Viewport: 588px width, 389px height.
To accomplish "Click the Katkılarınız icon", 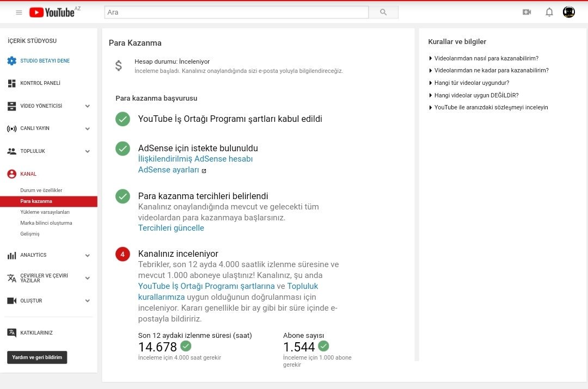I will (x=11, y=332).
